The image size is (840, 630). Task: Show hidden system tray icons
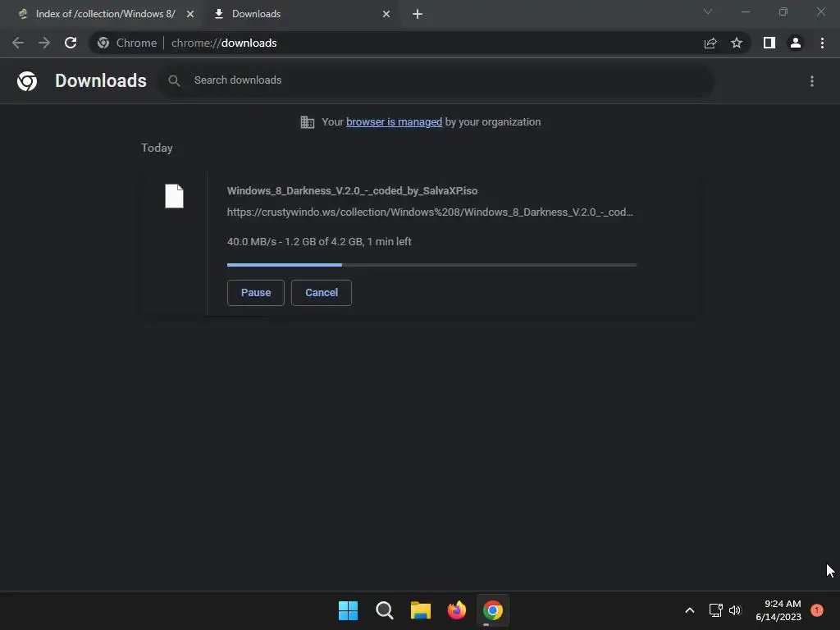[x=690, y=610]
